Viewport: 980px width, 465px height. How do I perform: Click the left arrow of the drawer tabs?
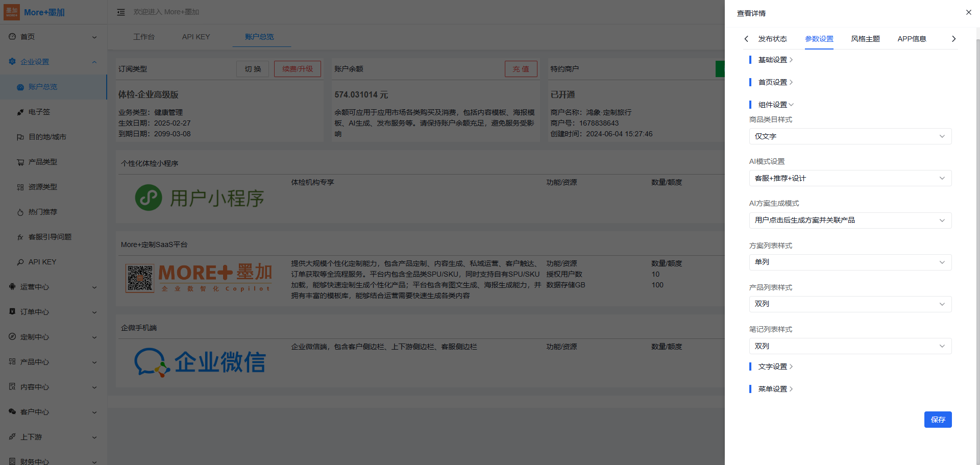tap(746, 39)
